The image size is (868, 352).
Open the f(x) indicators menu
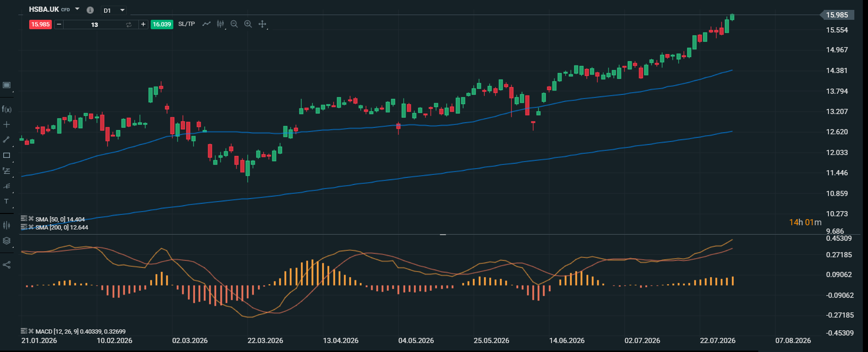7,109
